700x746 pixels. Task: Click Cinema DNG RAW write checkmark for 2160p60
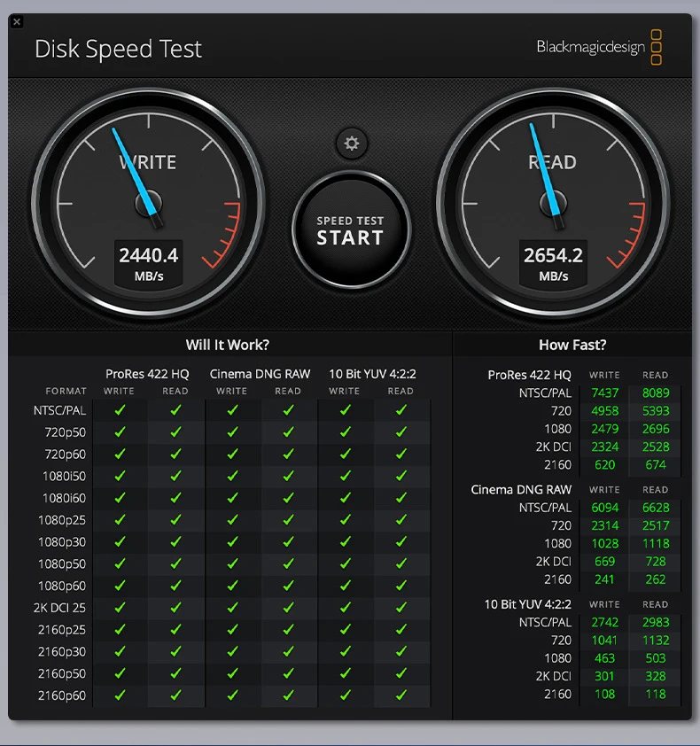pos(232,695)
